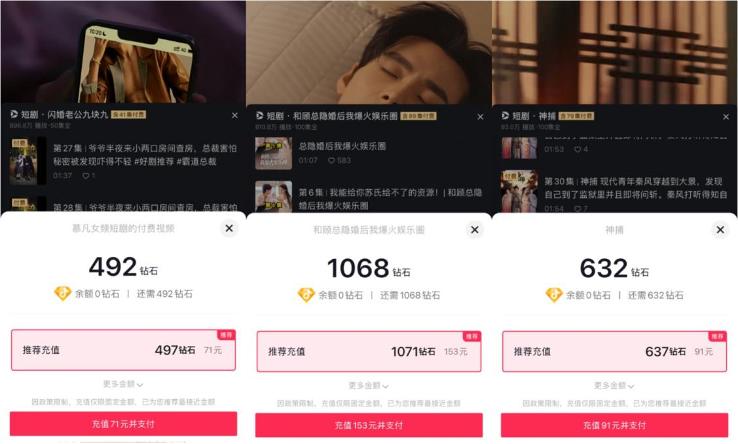Tap the 短剧 play icon beside 神捕
The height and width of the screenshot is (444, 738).
505,115
